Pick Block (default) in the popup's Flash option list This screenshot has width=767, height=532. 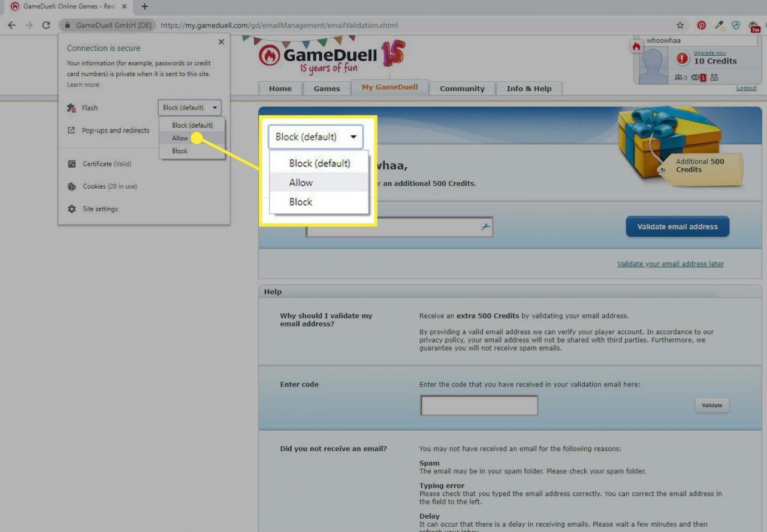click(192, 125)
